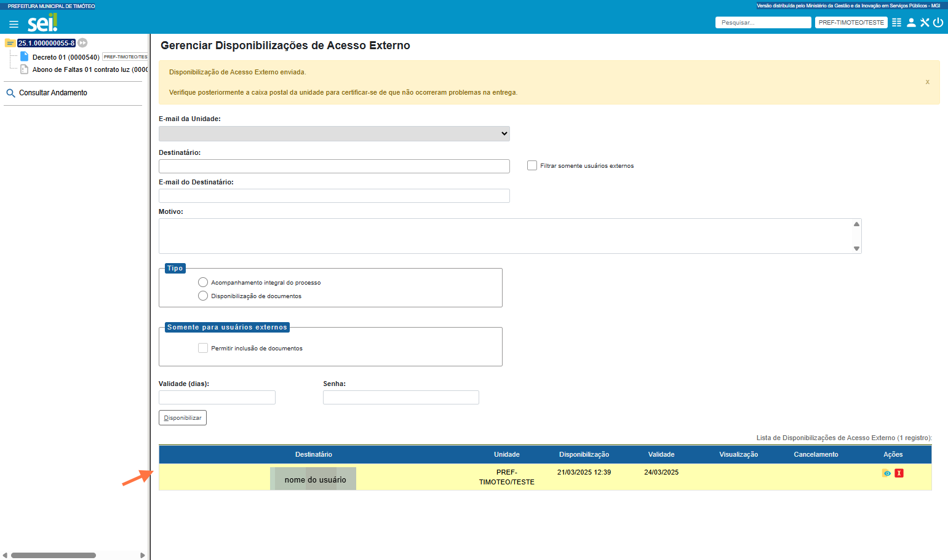Click the Motivo scrollbar down arrow
The width and height of the screenshot is (948, 560).
click(856, 248)
